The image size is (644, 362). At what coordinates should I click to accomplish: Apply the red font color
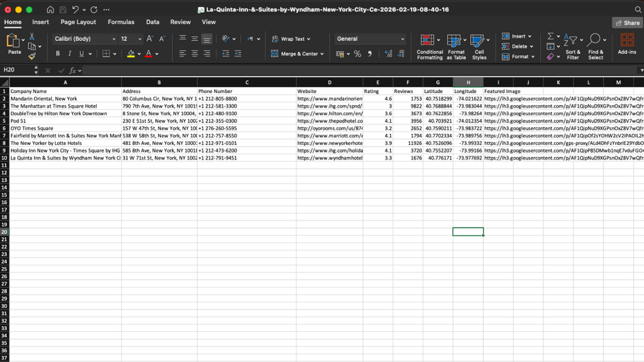click(x=149, y=53)
